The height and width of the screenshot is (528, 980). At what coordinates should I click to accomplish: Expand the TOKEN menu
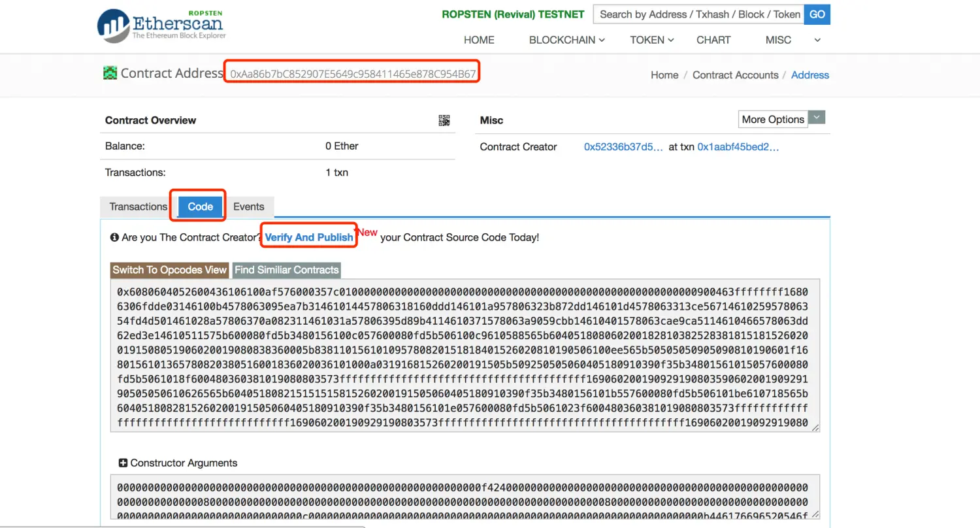click(x=651, y=40)
